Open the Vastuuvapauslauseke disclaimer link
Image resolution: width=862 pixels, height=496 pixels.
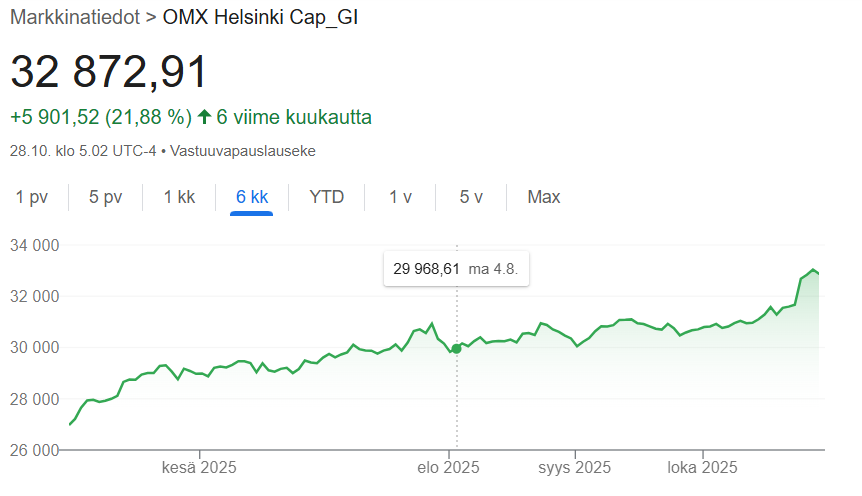pyautogui.click(x=243, y=151)
